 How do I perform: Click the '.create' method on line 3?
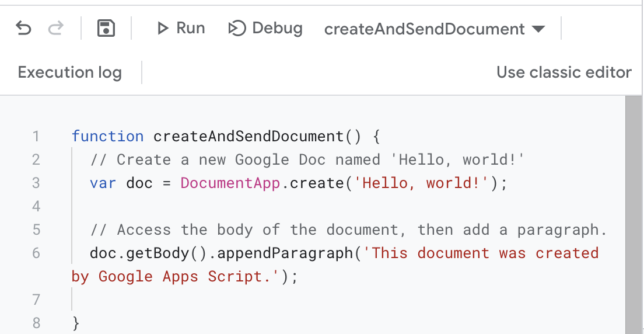point(312,183)
